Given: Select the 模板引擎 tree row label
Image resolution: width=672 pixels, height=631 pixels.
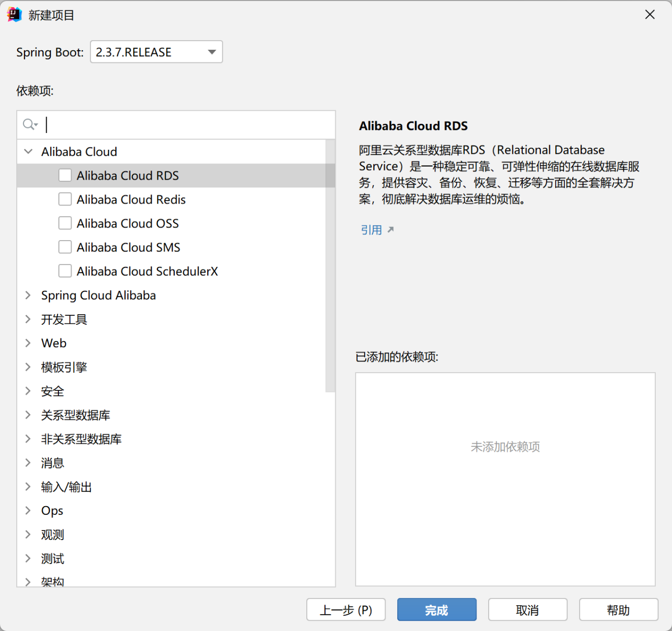Looking at the screenshot, I should pyautogui.click(x=64, y=367).
